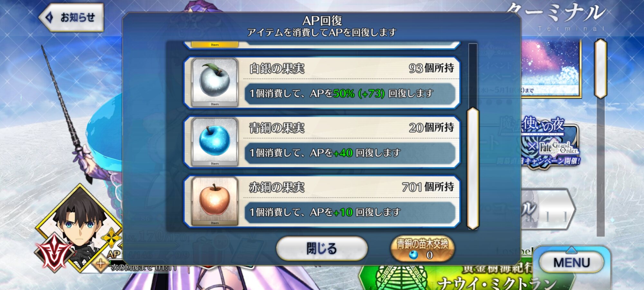Close the AP recovery dialog with 閉じる
This screenshot has width=644, height=290.
pyautogui.click(x=322, y=248)
